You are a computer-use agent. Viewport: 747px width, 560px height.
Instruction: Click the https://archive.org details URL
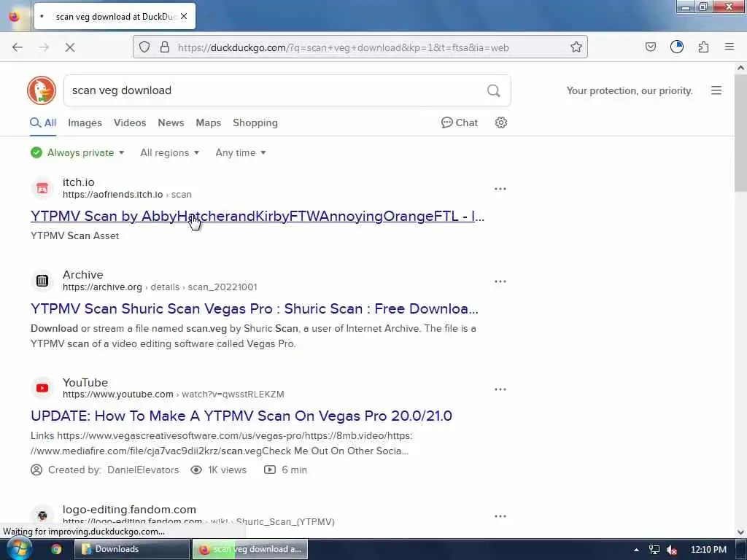(160, 287)
